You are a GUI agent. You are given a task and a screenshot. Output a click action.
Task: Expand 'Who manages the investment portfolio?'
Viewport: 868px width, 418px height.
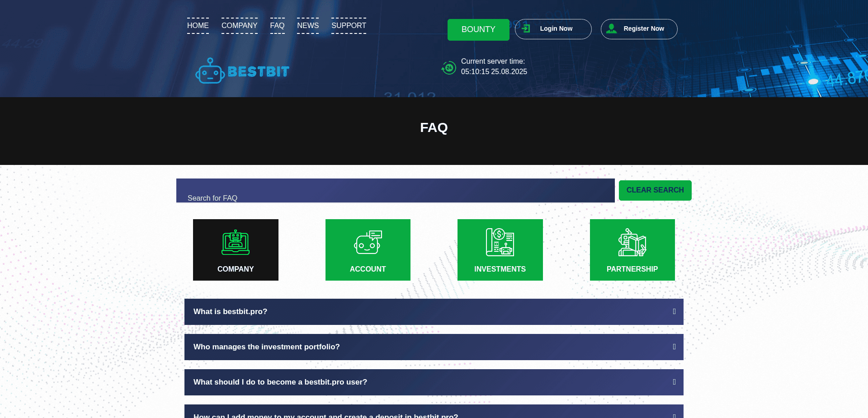tap(434, 347)
